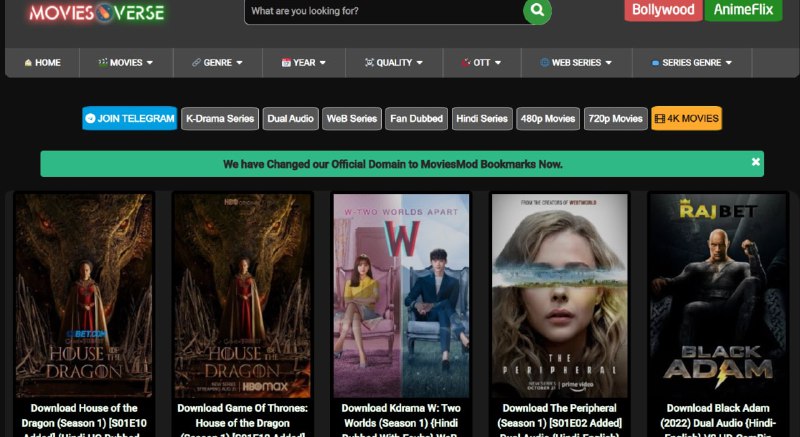The height and width of the screenshot is (437, 800).
Task: Click the MoviesVerse logo
Action: pyautogui.click(x=96, y=13)
